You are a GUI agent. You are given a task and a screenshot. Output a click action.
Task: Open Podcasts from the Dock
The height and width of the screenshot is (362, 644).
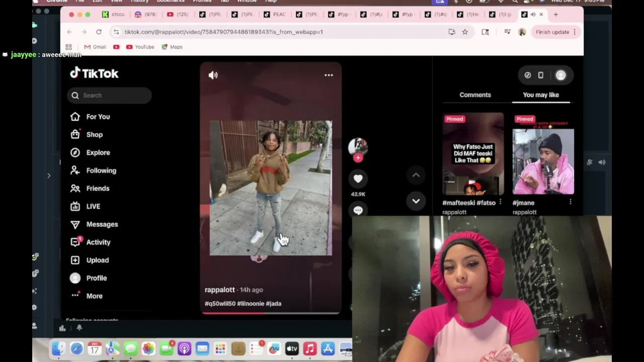pos(184,348)
